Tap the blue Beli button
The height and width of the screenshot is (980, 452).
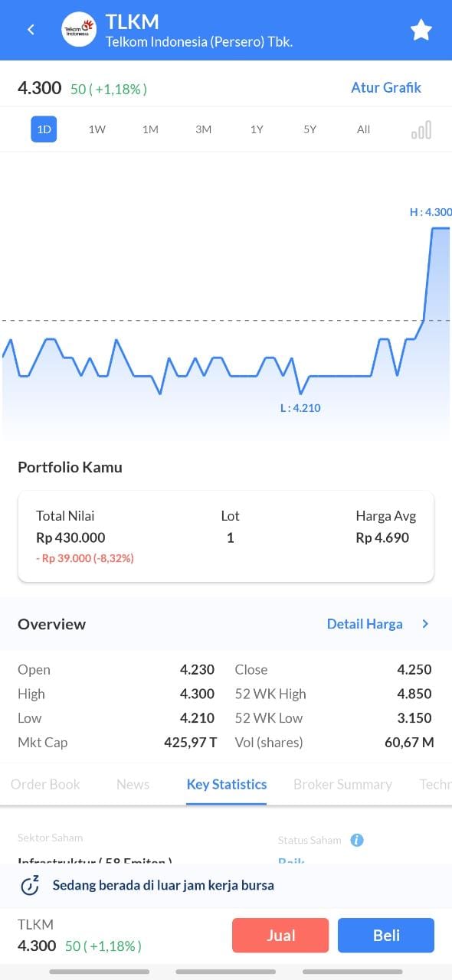[386, 935]
